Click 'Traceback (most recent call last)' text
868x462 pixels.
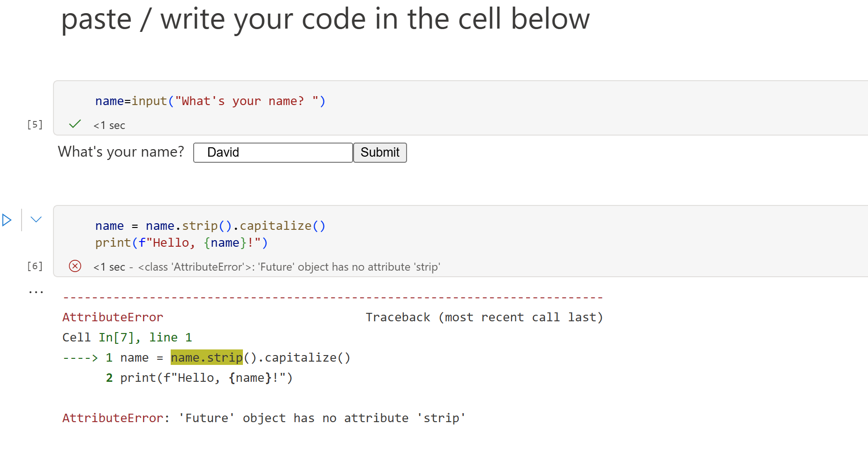484,317
